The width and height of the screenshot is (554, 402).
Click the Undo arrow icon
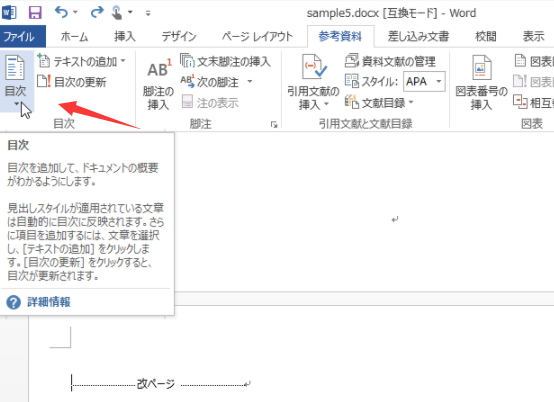(x=61, y=12)
